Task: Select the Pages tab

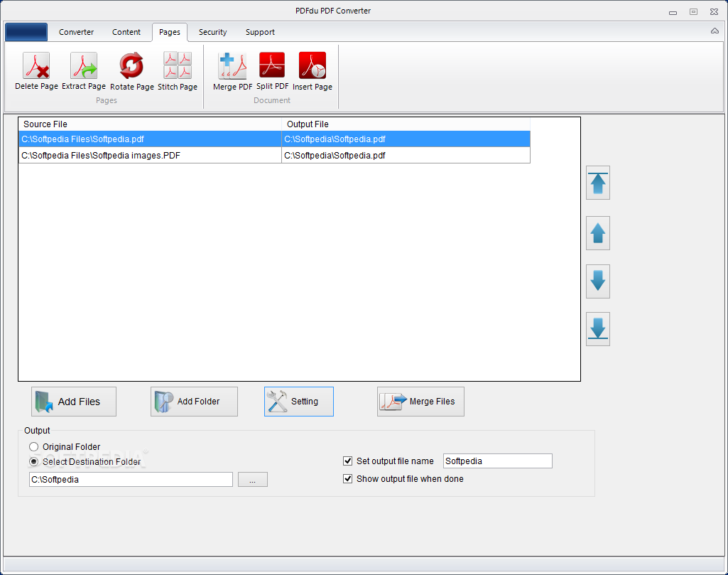Action: point(170,32)
